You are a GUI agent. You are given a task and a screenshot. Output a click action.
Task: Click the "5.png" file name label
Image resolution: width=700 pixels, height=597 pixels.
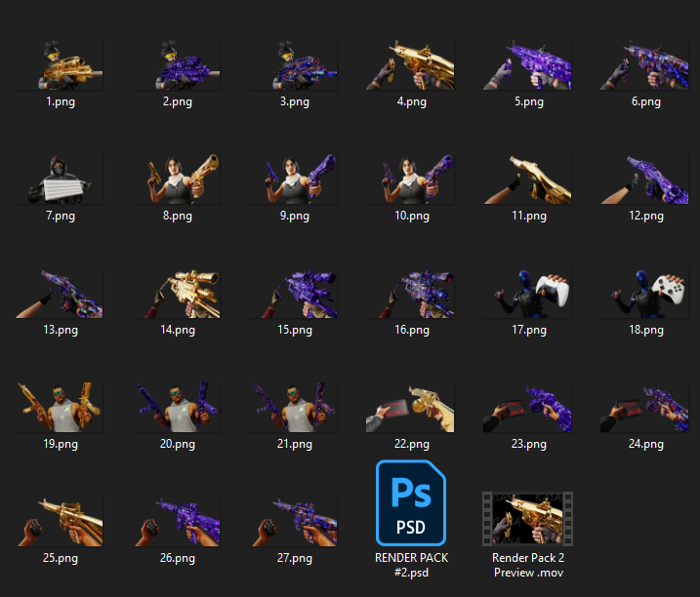point(528,101)
